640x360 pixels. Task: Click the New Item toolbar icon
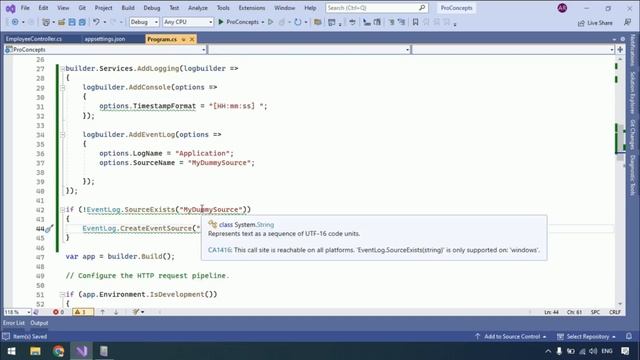(x=46, y=22)
